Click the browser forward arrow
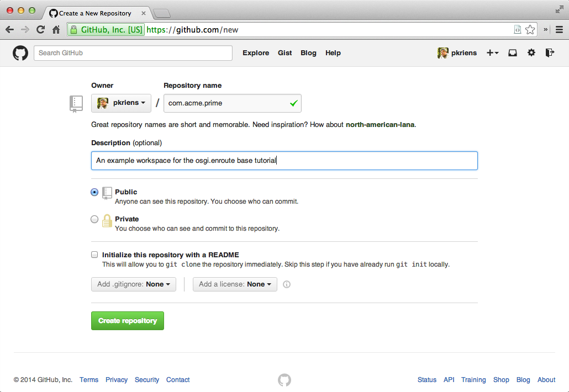This screenshot has width=569, height=392. (x=25, y=30)
